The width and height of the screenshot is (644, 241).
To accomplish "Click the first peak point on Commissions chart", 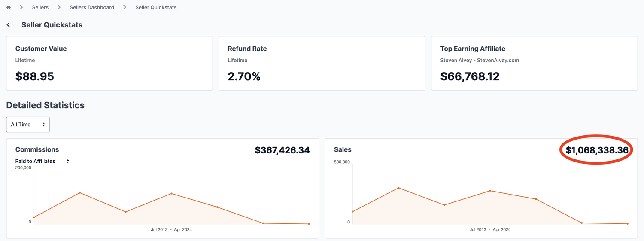I will tap(80, 193).
